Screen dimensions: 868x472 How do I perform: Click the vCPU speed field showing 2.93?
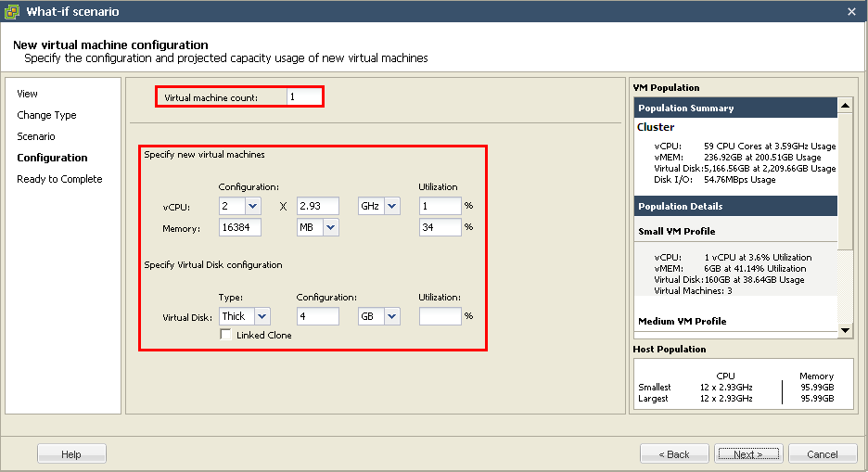click(x=318, y=206)
